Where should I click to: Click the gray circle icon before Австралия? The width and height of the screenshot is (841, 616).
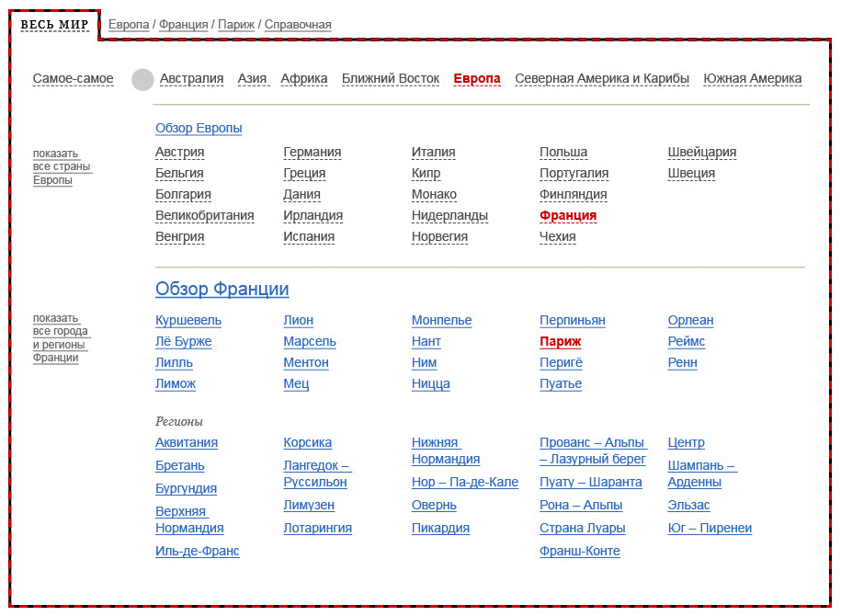pyautogui.click(x=142, y=79)
